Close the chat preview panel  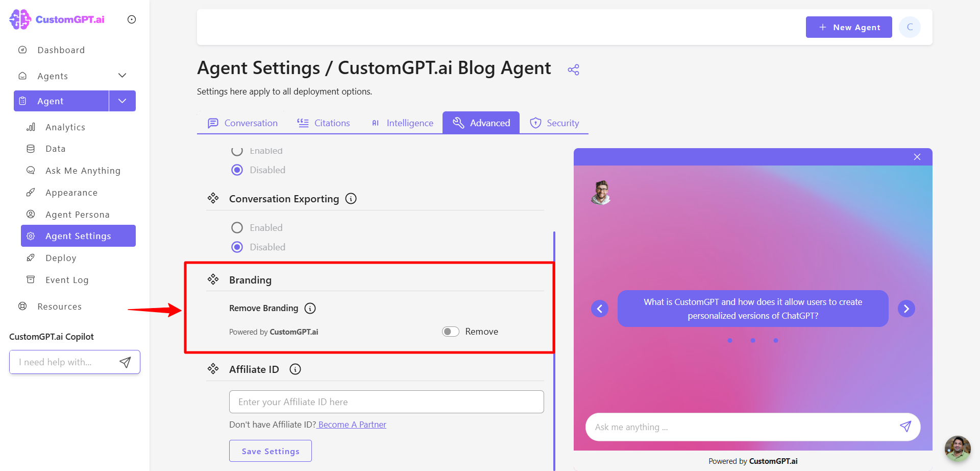917,157
